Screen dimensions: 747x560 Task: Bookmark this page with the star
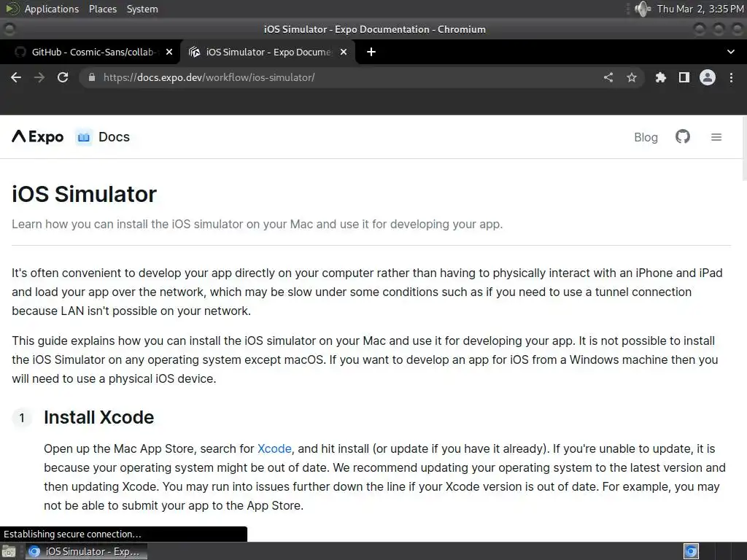tap(632, 77)
